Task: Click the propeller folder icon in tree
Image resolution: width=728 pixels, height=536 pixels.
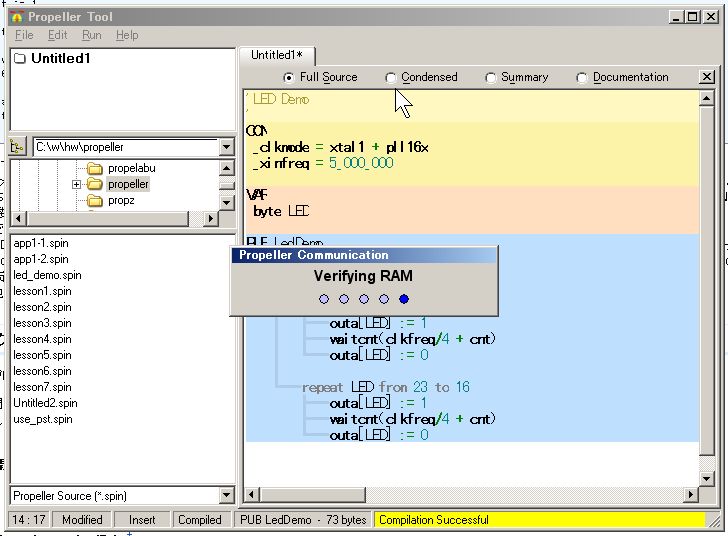Action: (95, 185)
